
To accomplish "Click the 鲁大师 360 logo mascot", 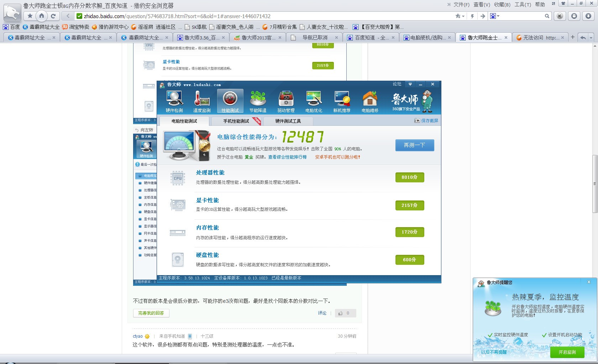I will (426, 101).
